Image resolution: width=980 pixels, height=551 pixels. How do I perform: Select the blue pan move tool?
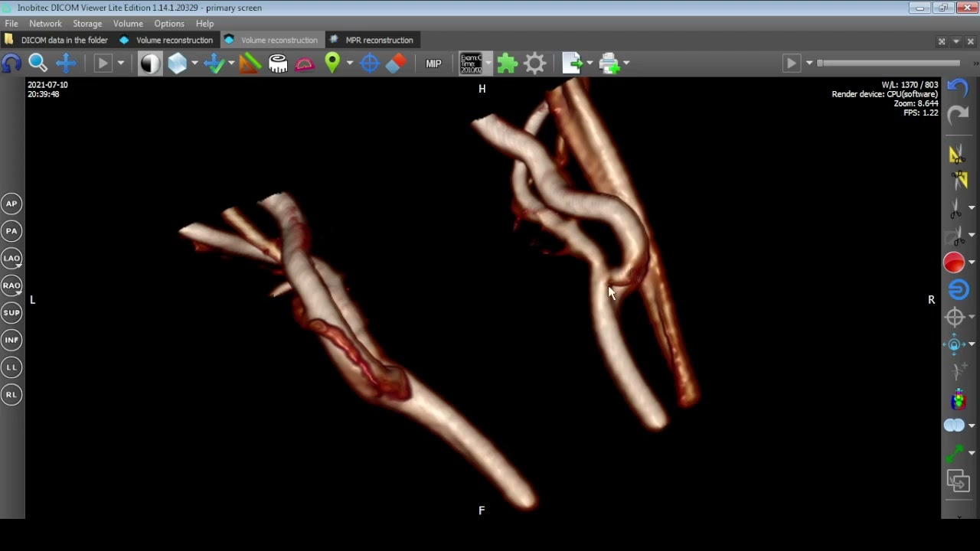click(66, 64)
